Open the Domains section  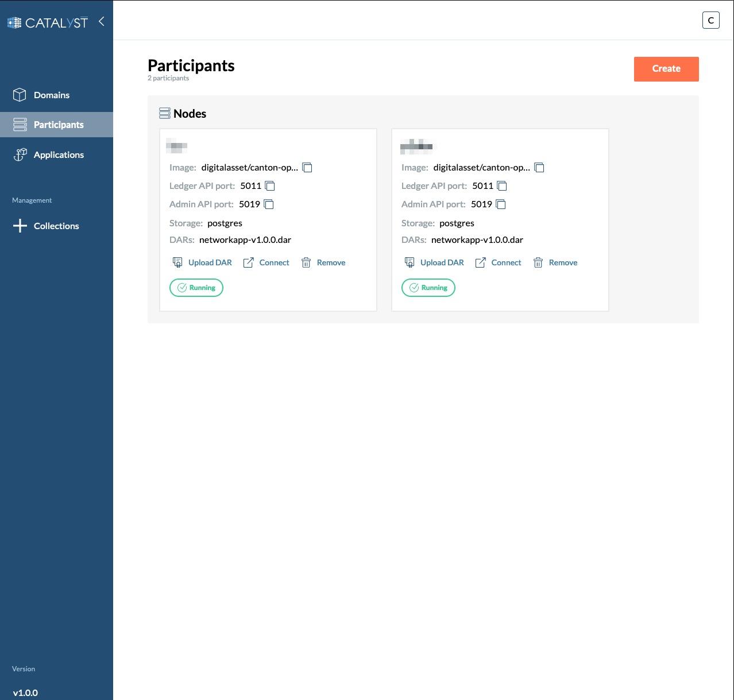[x=52, y=95]
